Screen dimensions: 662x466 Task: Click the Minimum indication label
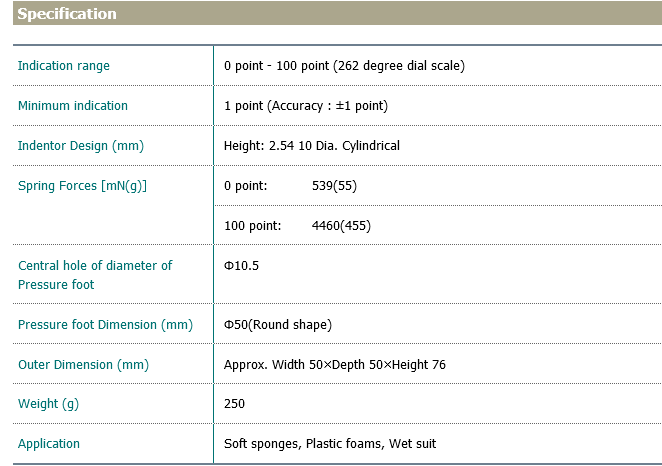73,106
